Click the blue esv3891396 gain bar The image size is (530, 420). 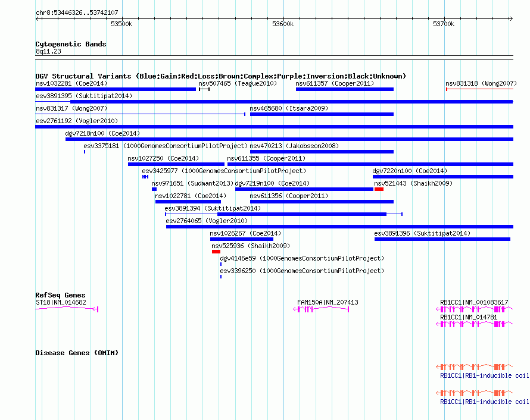[442, 239]
